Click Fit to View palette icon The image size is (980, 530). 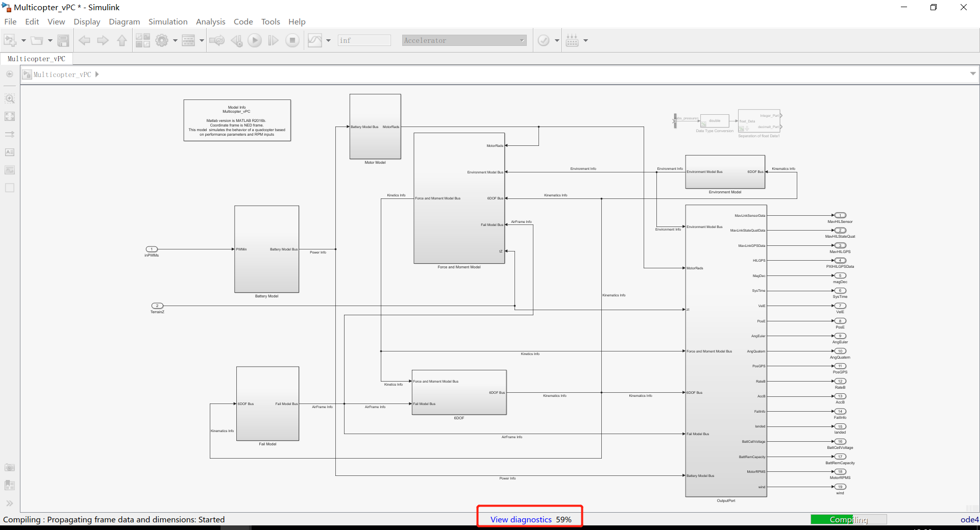tap(10, 116)
